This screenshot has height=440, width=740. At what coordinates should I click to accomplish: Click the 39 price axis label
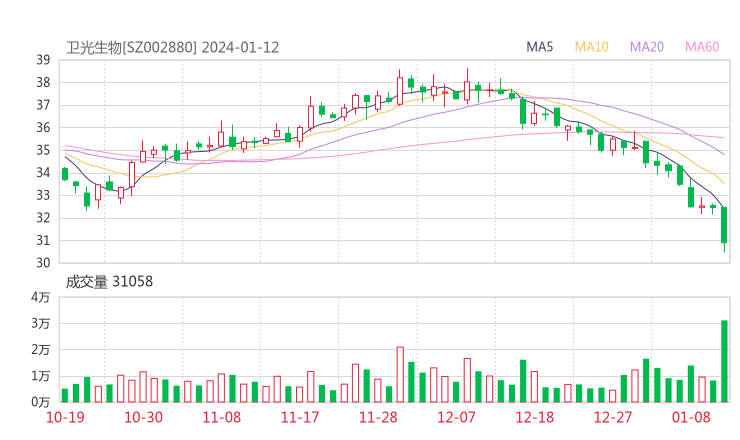[43, 60]
